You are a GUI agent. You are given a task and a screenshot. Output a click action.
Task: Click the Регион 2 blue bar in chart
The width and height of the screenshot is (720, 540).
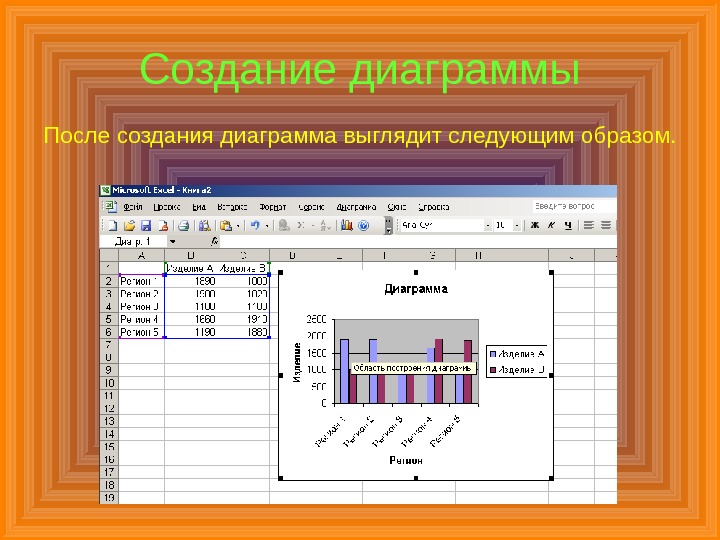pyautogui.click(x=373, y=371)
